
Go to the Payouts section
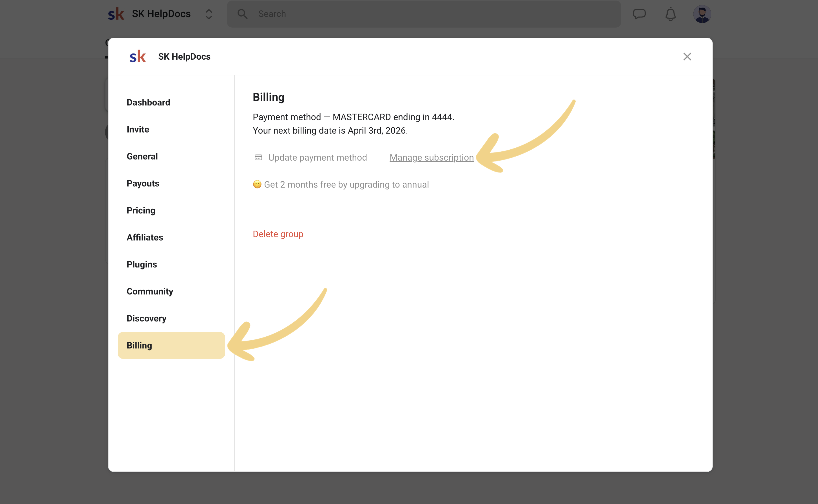click(x=143, y=183)
